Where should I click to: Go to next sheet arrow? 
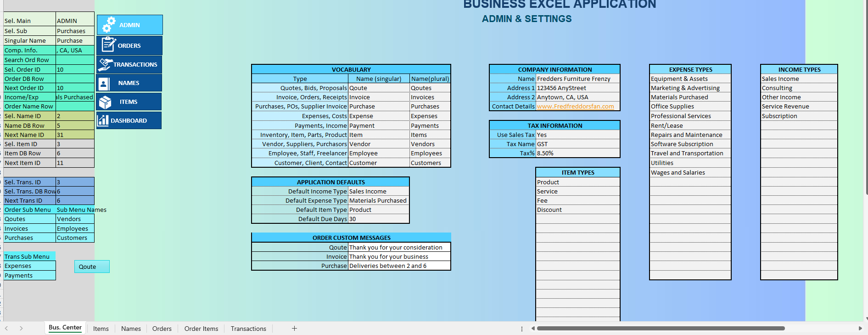tap(21, 328)
